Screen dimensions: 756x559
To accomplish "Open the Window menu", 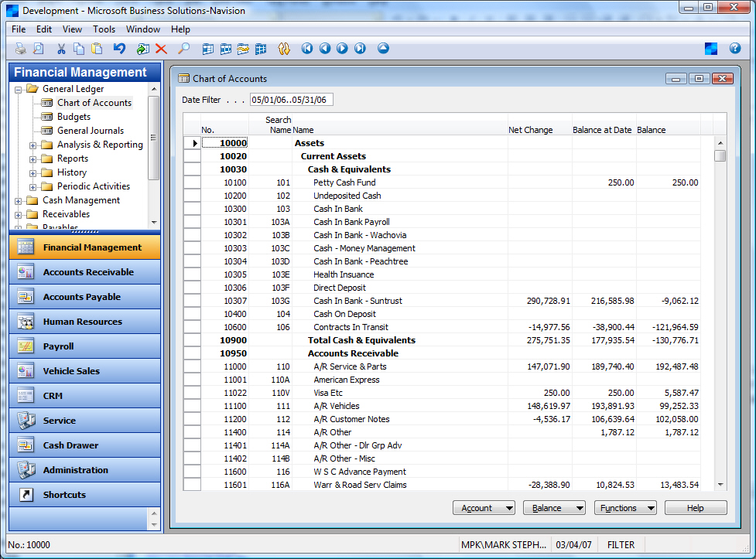I will (143, 29).
